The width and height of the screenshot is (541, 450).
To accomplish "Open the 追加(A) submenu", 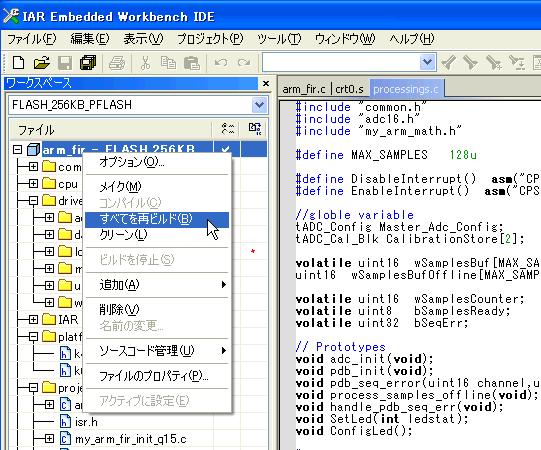I will 157,285.
